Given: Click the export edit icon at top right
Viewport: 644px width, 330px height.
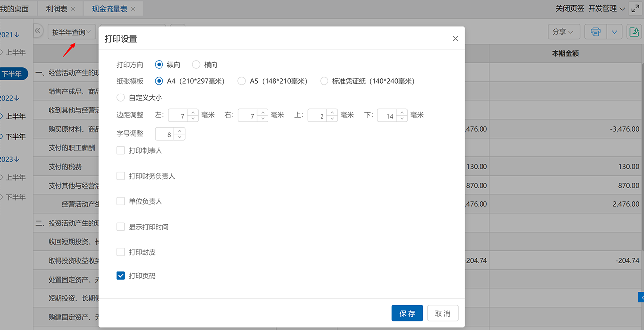Looking at the screenshot, I should coord(634,32).
